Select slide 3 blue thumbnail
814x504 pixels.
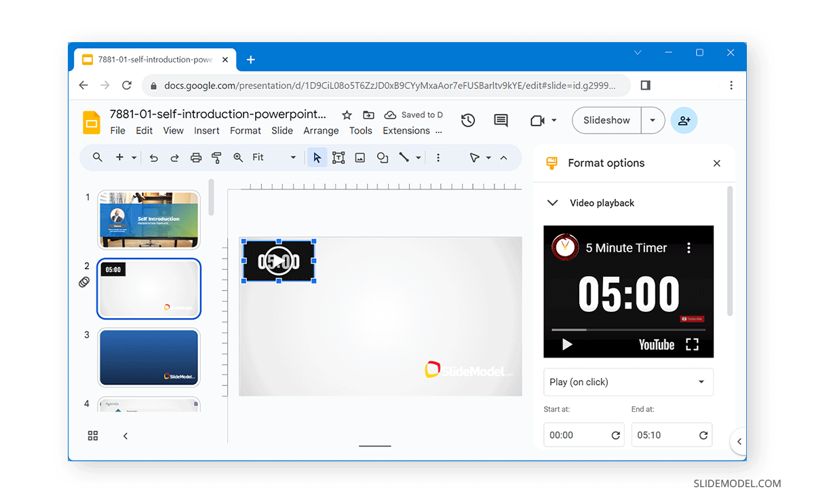(149, 357)
